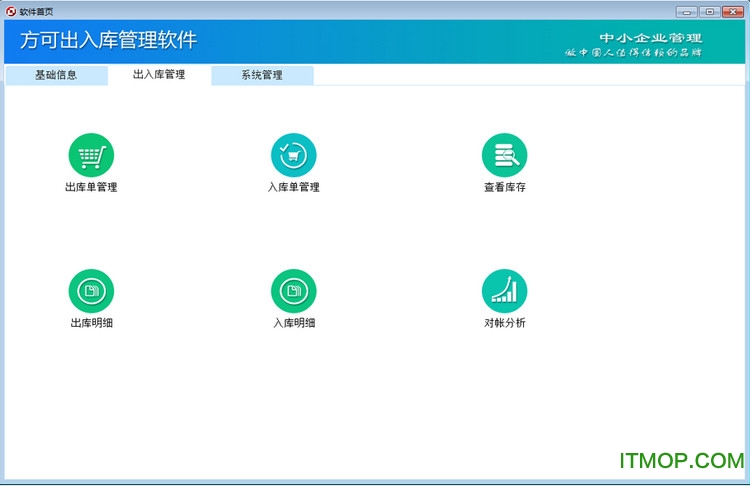This screenshot has width=750, height=486.
Task: Click the 对帐分析 text label
Action: 505,323
